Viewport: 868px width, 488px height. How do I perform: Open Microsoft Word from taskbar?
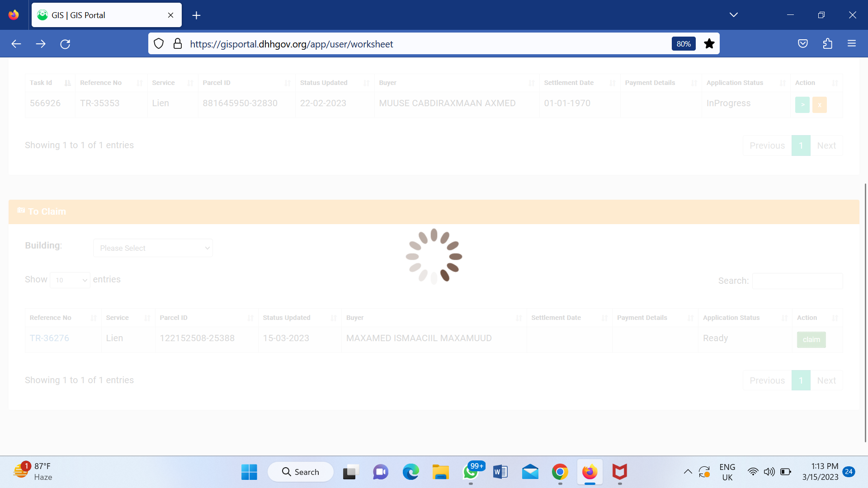click(500, 472)
